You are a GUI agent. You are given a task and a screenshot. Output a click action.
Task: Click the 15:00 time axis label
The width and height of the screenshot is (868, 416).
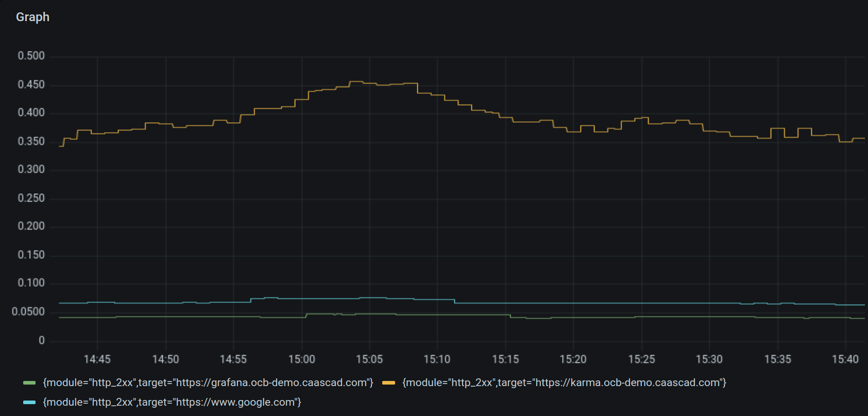[x=301, y=359]
